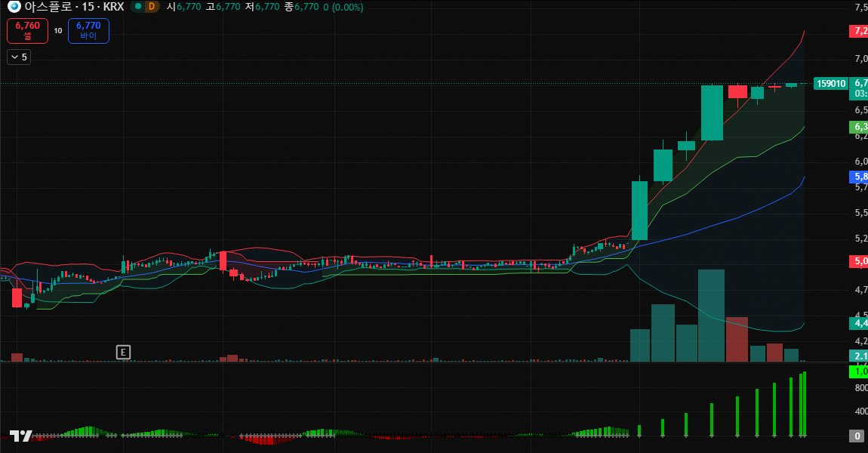Image resolution: width=868 pixels, height=453 pixels.
Task: Click the teal 2,1 volume value label
Action: [x=859, y=356]
